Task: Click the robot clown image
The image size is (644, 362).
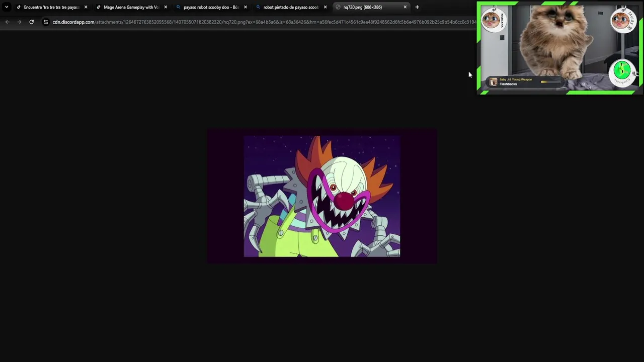Action: coord(322,196)
